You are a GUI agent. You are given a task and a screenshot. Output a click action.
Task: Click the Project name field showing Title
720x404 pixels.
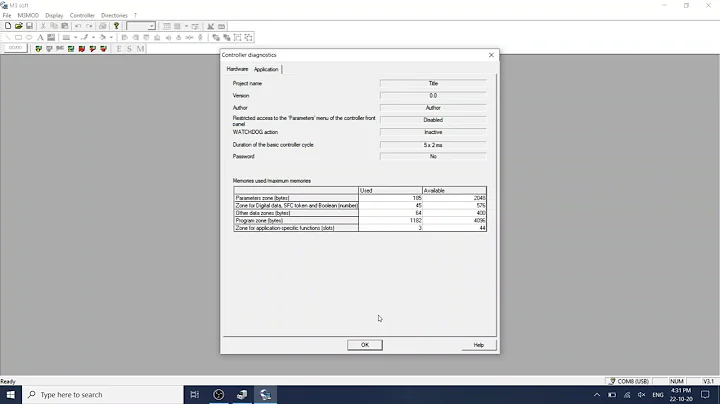click(433, 84)
